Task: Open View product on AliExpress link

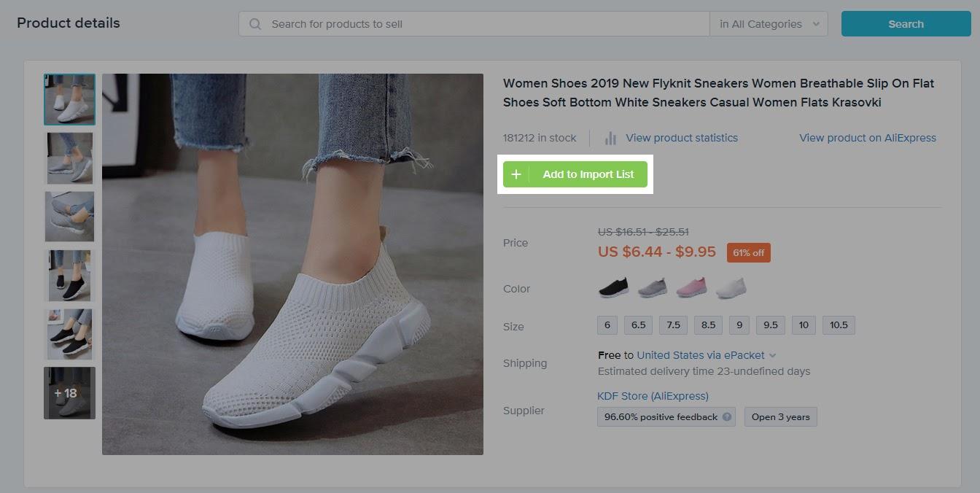Action: (868, 138)
